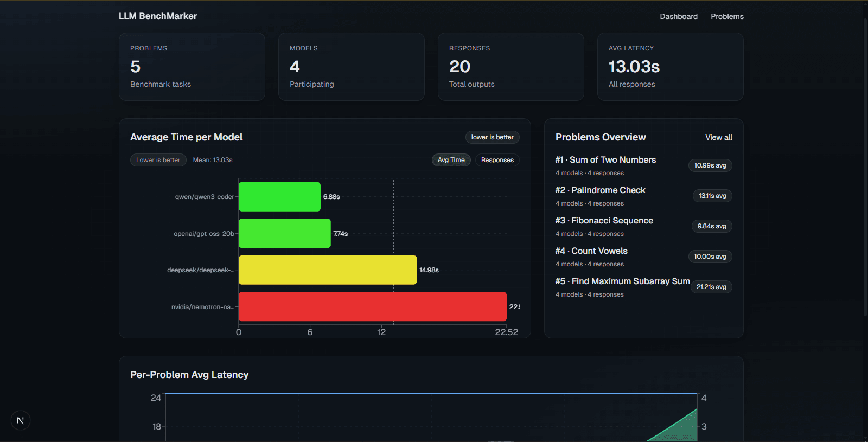Viewport: 868px width, 442px height.
Task: Click the Problems stat card
Action: pos(192,67)
